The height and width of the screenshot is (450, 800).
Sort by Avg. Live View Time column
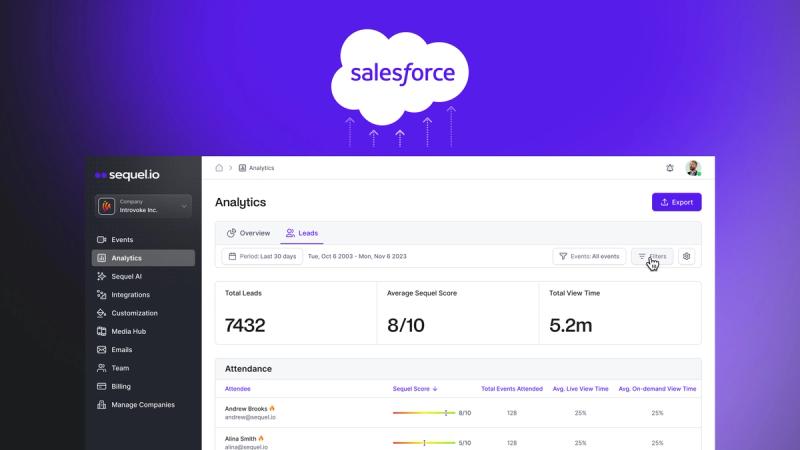point(581,389)
